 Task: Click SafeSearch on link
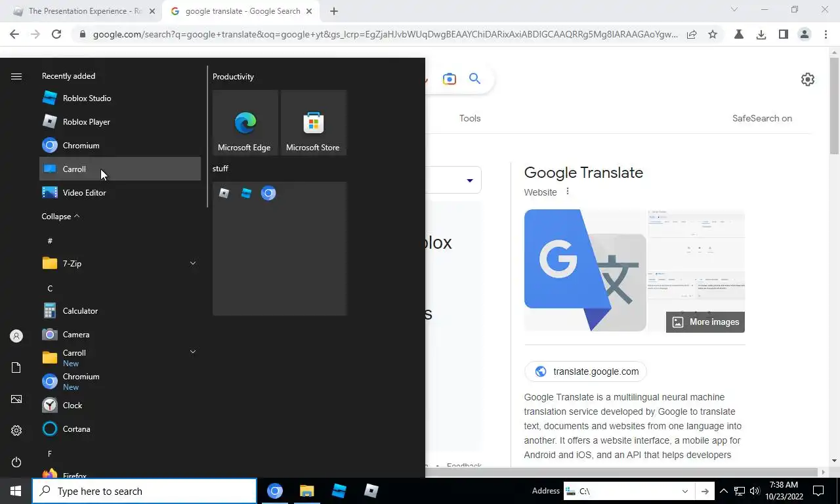click(x=762, y=119)
